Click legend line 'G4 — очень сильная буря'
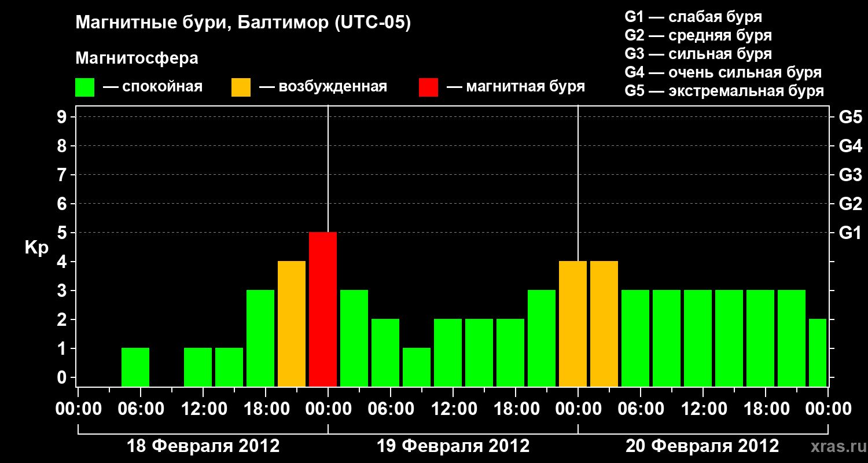 pyautogui.click(x=723, y=72)
